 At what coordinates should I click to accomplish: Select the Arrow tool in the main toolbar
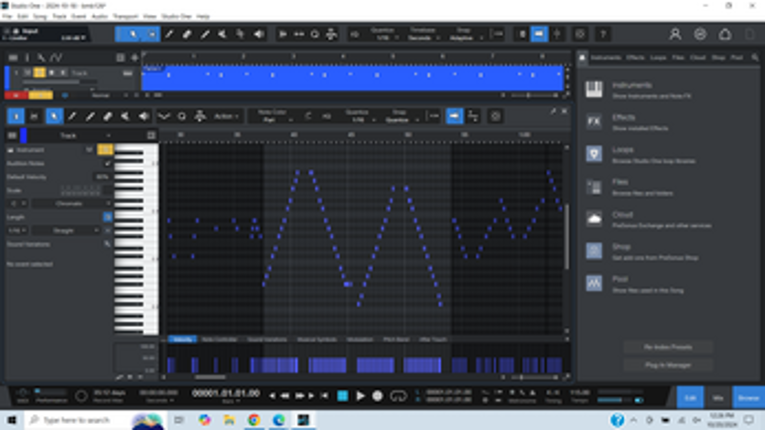pos(133,34)
